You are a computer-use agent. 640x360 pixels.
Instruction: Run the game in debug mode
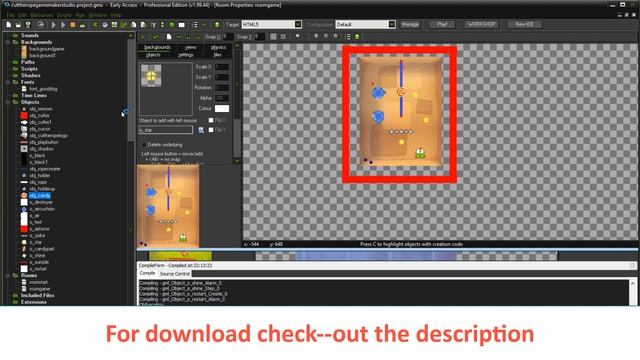(63, 24)
